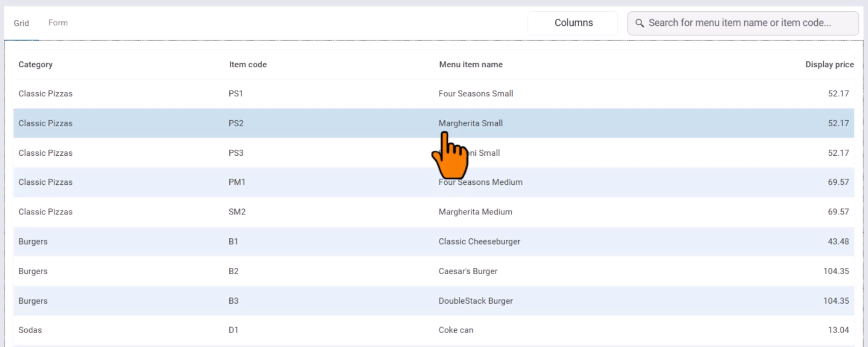Switch to the Grid tab

pyautogui.click(x=22, y=23)
